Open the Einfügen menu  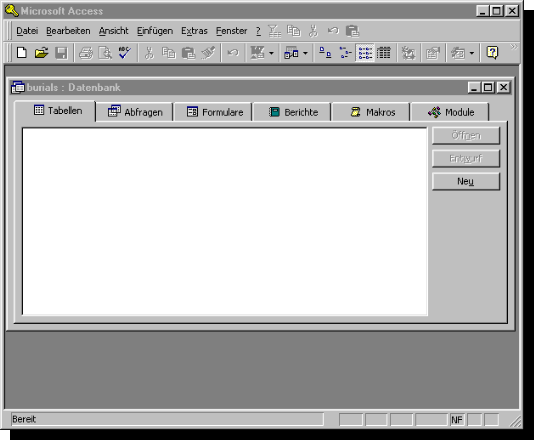[x=155, y=31]
